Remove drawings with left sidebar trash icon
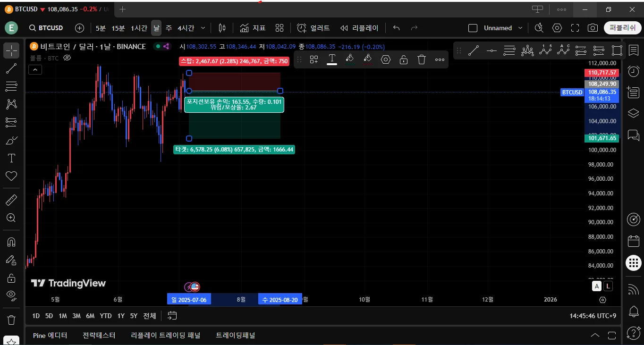This screenshot has width=644, height=345. (11, 320)
